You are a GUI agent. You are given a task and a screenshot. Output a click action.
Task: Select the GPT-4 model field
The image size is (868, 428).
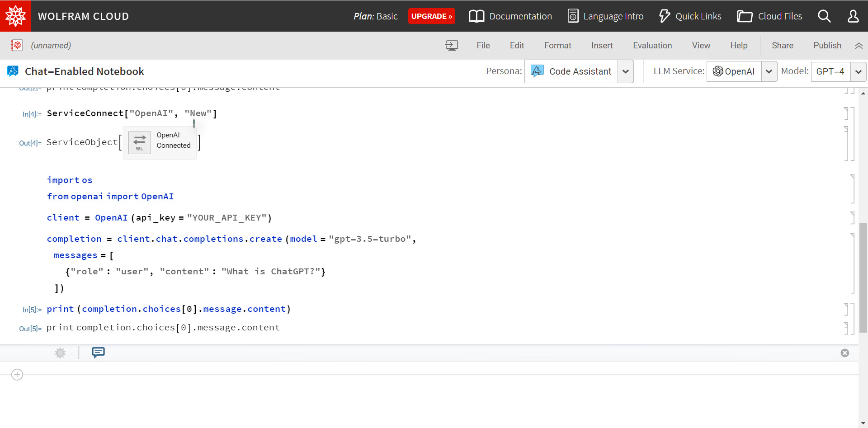[x=831, y=71]
